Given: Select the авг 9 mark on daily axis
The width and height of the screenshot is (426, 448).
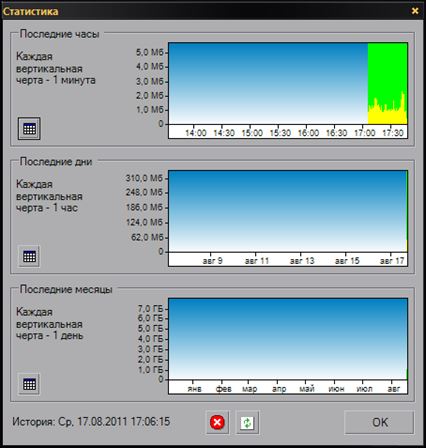Looking at the screenshot, I should coord(212,261).
